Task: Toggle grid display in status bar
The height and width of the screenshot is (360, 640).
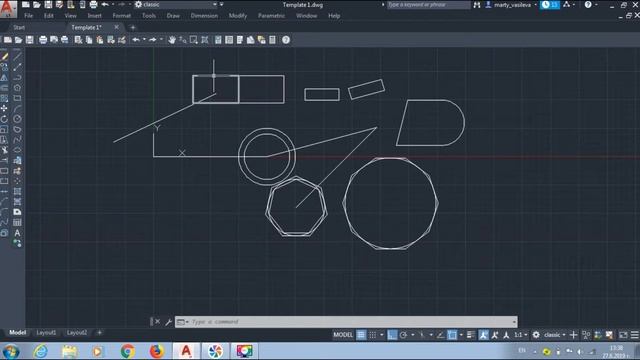Action: coord(361,335)
